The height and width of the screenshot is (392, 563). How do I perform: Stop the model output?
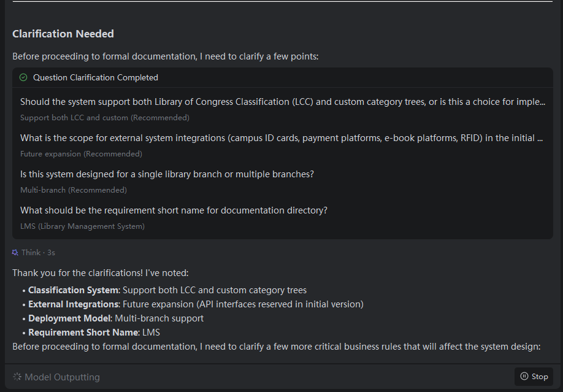(x=534, y=376)
